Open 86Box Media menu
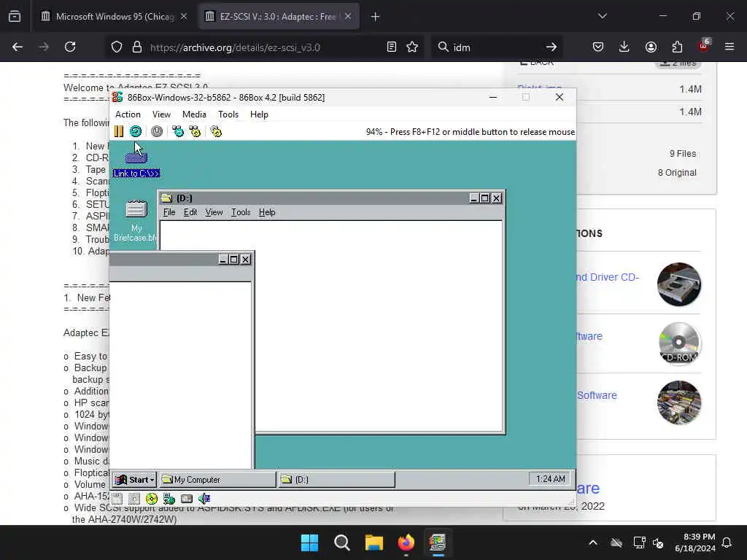Image resolution: width=747 pixels, height=560 pixels. pos(194,114)
